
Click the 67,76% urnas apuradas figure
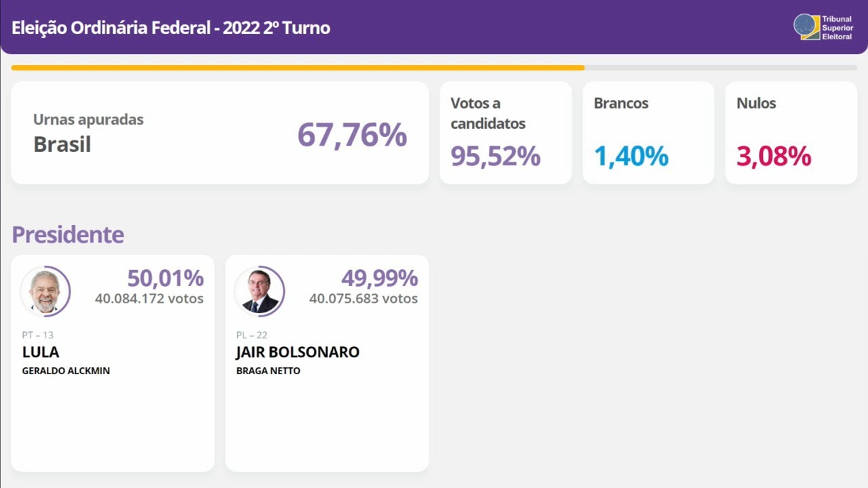352,134
